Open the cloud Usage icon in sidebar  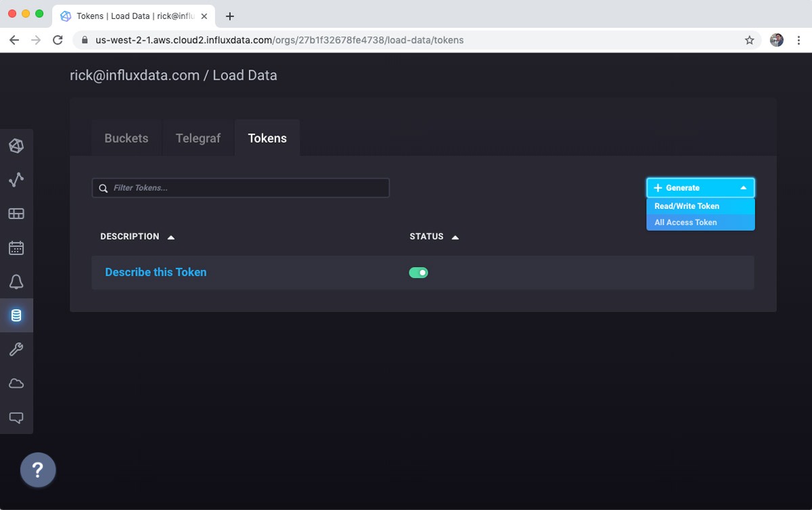coord(16,383)
